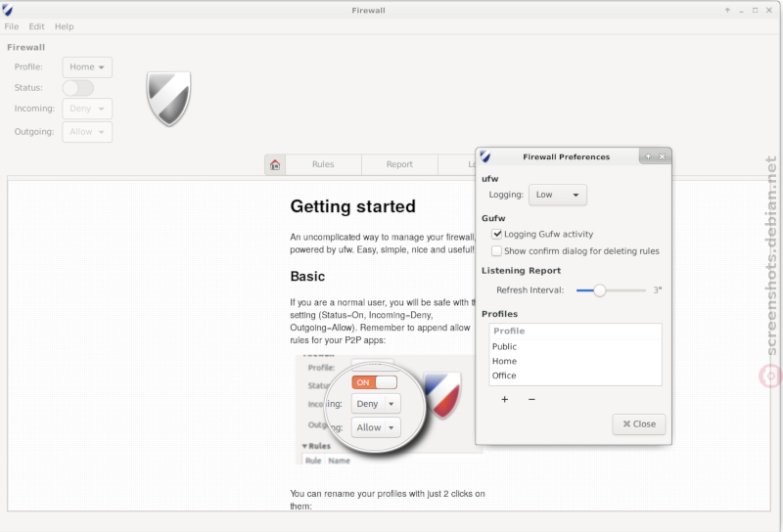Open the ufw Logging dropdown
Screen dimensions: 783x532
click(x=557, y=195)
